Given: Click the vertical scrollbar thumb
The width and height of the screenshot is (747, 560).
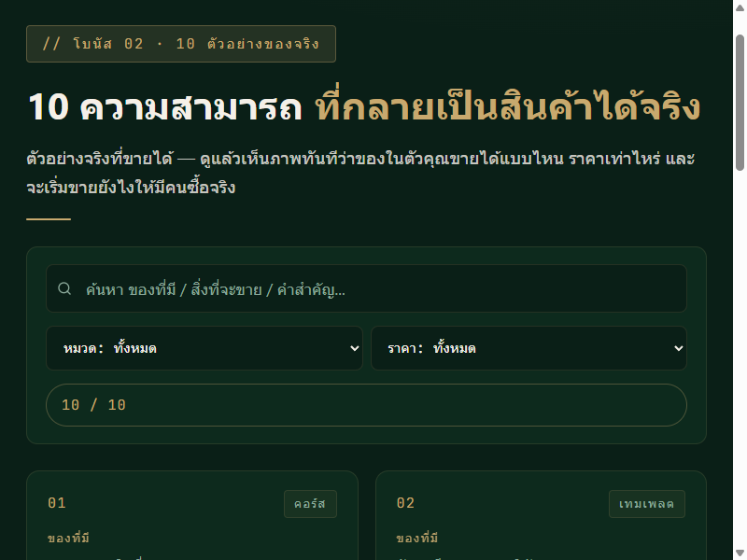Looking at the screenshot, I should click(x=740, y=103).
